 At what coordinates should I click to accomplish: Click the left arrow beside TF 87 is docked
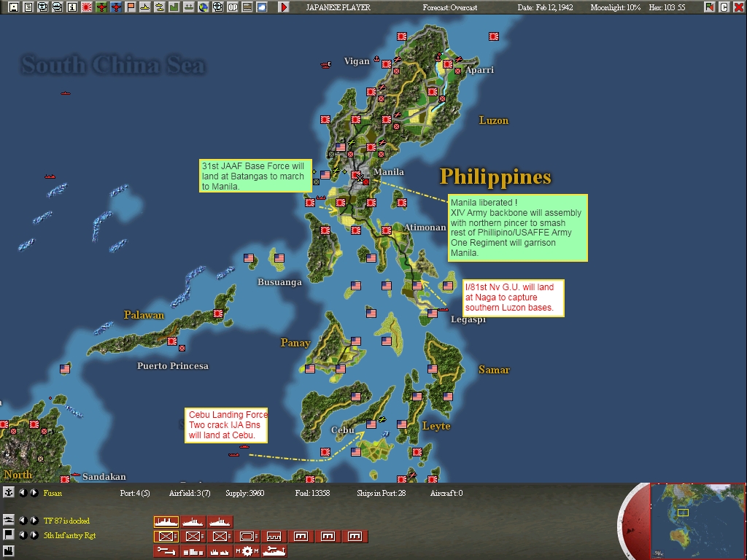tap(23, 520)
